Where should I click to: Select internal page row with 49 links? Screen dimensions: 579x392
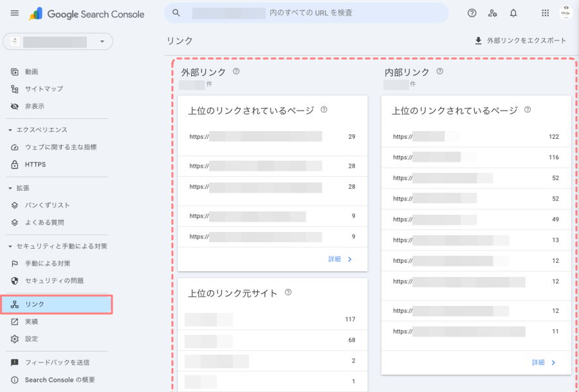coord(476,219)
